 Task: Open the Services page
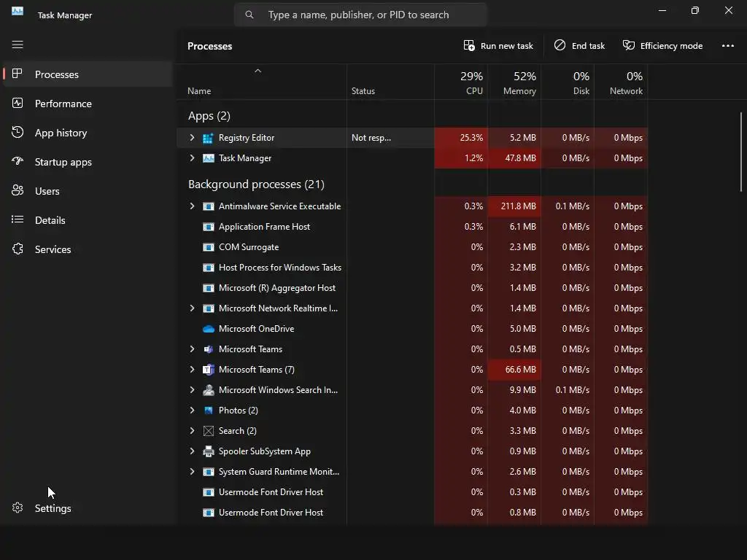[x=88, y=249]
